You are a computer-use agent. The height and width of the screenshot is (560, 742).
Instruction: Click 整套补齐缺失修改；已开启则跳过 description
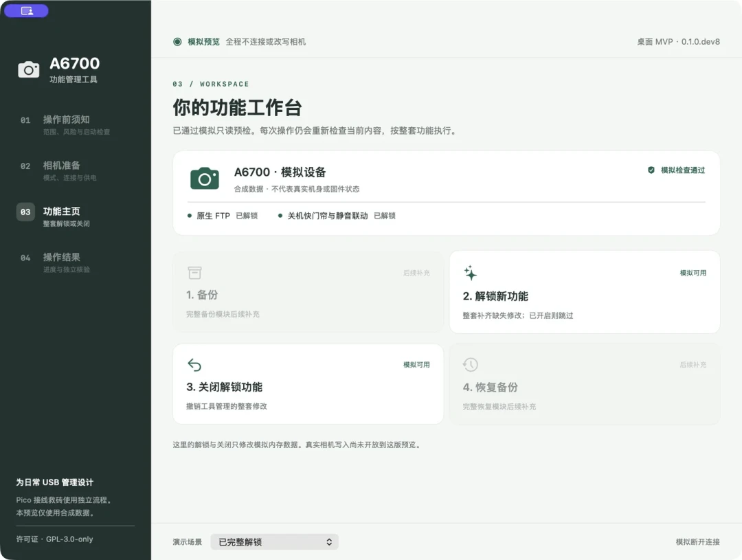(x=518, y=316)
